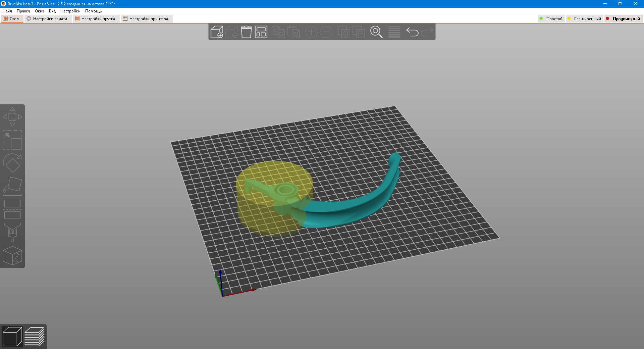Open Настройки принтера tab
Image resolution: width=644 pixels, height=349 pixels.
pos(146,19)
